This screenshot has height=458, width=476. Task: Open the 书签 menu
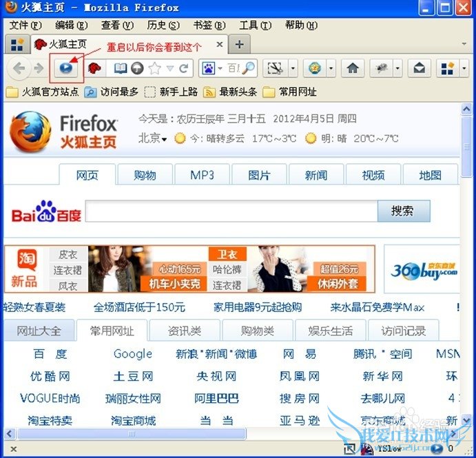click(209, 25)
